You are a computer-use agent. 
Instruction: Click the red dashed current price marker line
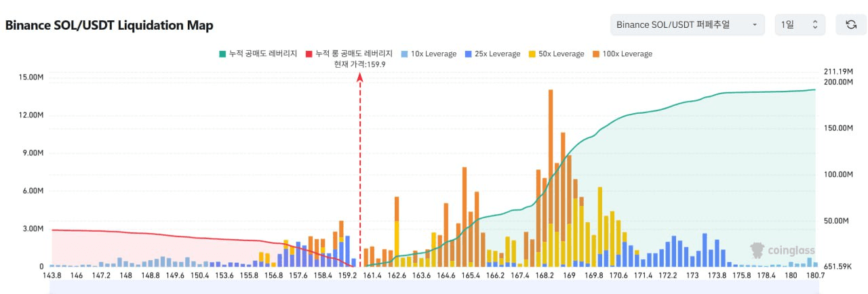click(x=360, y=169)
